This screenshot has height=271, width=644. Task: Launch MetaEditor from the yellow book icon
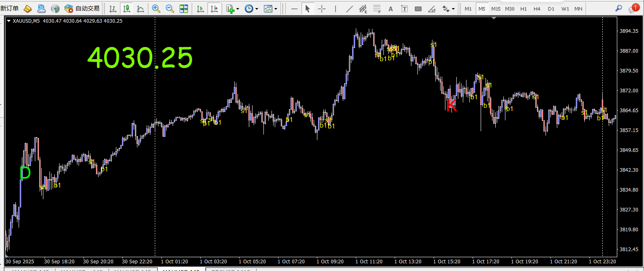click(28, 9)
